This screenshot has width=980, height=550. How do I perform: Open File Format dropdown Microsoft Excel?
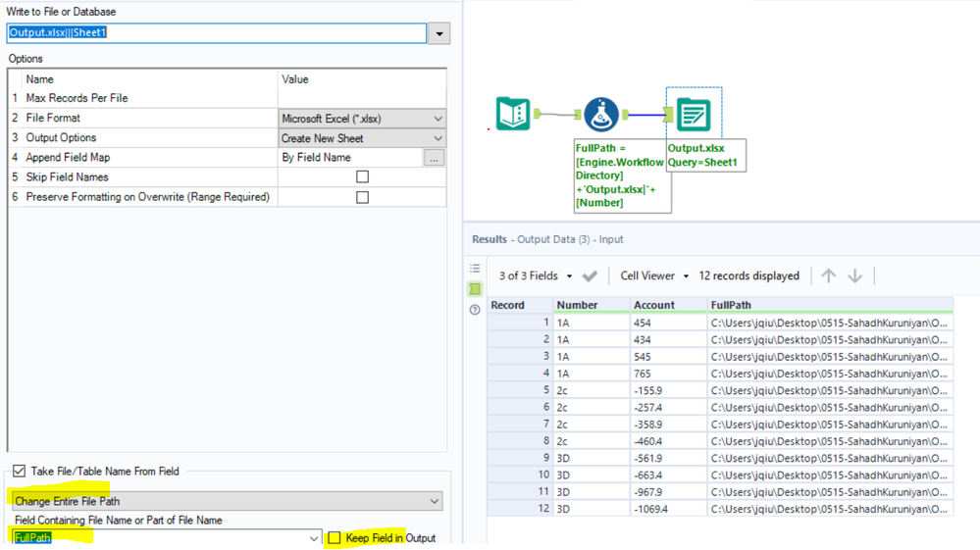pyautogui.click(x=362, y=118)
